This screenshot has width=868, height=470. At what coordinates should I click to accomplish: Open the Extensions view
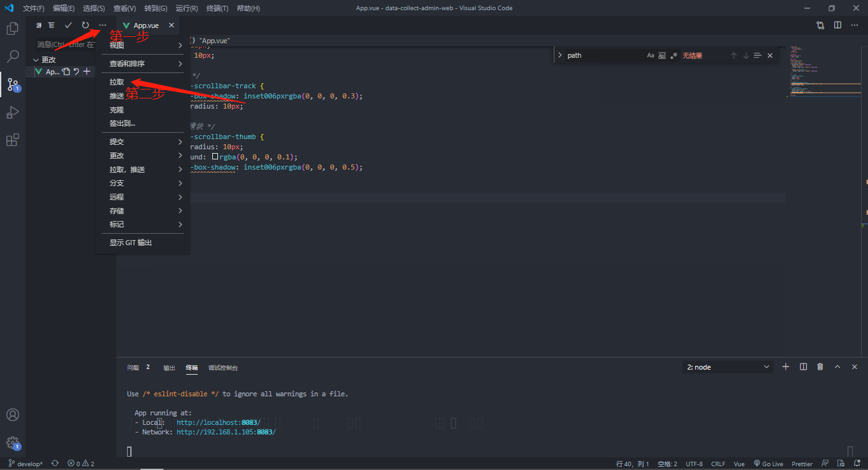coord(12,140)
